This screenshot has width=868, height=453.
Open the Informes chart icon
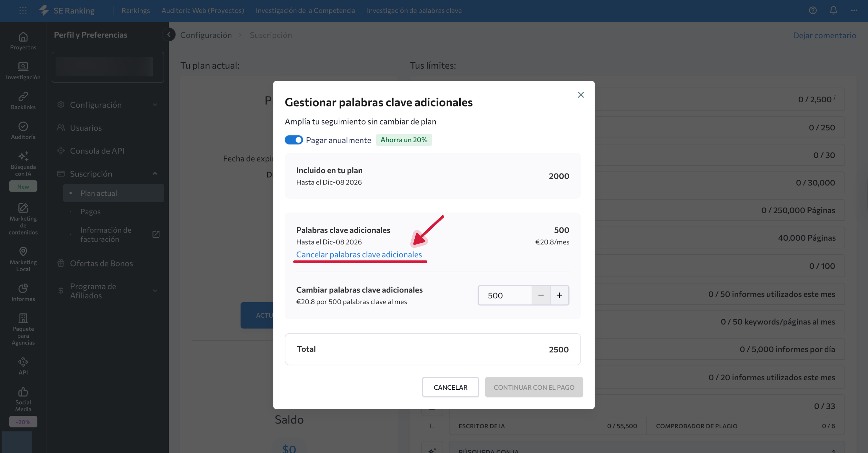[23, 288]
